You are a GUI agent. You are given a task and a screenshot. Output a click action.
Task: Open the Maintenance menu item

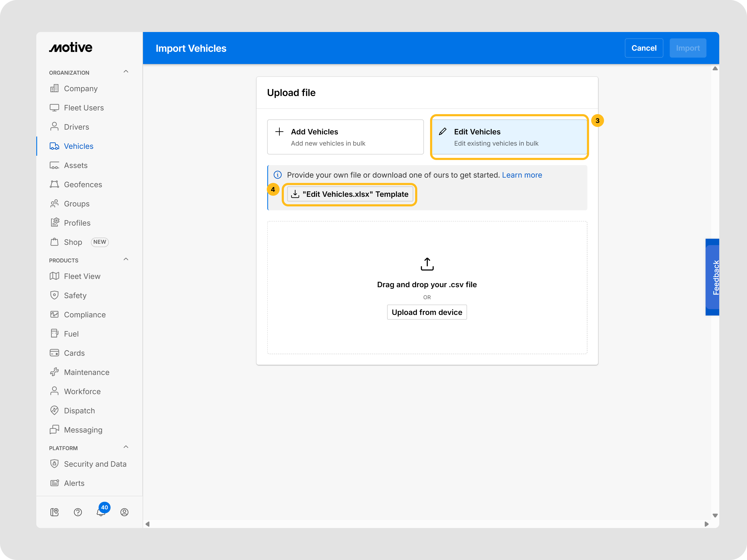(86, 372)
